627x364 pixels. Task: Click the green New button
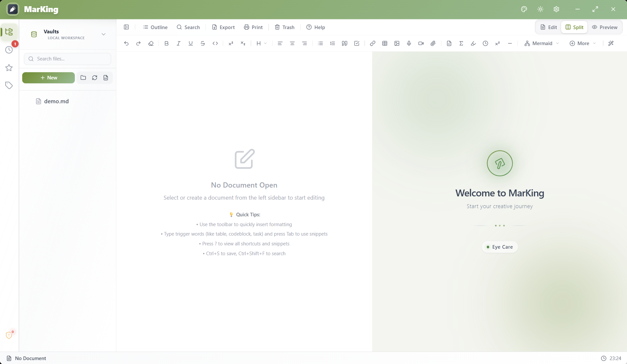coord(48,78)
